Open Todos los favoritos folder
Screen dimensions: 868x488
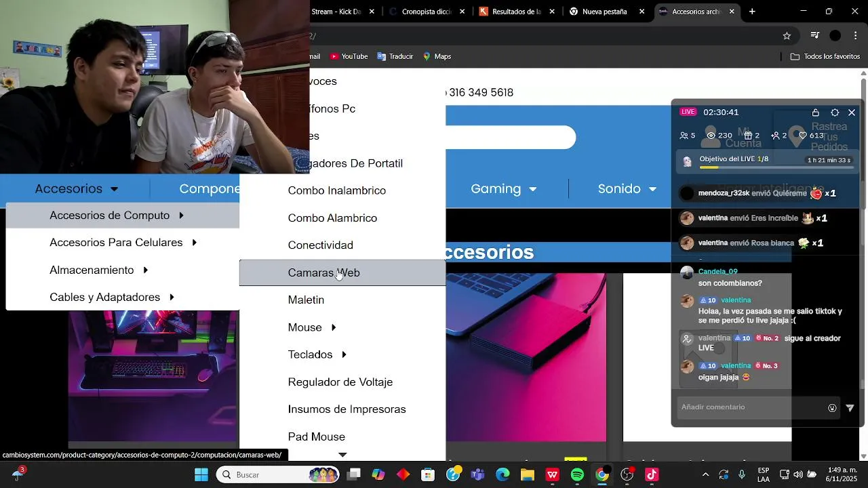click(x=825, y=56)
